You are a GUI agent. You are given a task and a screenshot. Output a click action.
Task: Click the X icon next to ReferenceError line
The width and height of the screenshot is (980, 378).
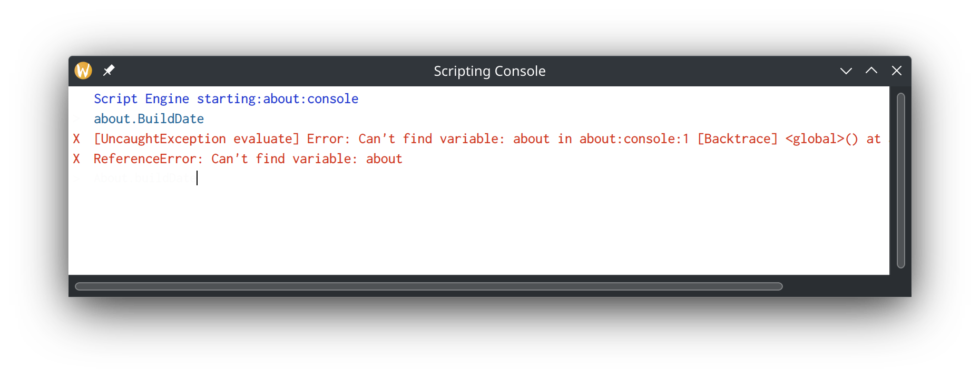point(76,158)
